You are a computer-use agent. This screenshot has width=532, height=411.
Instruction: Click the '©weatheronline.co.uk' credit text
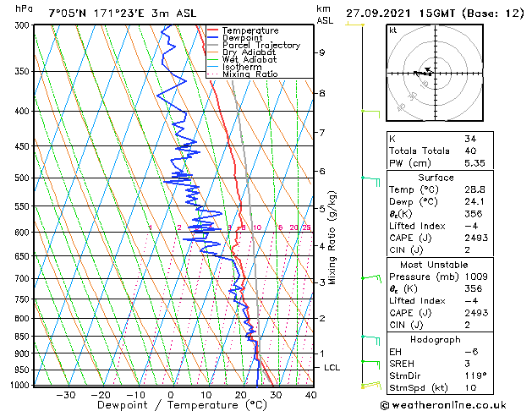tap(443, 405)
